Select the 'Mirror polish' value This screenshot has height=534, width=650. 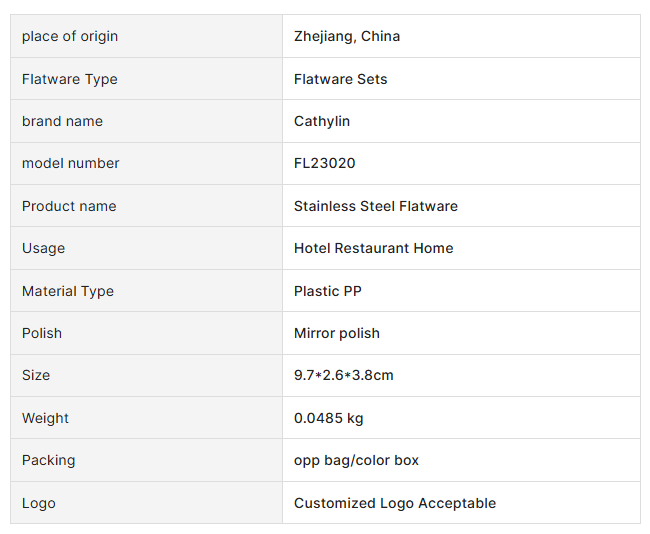click(337, 333)
